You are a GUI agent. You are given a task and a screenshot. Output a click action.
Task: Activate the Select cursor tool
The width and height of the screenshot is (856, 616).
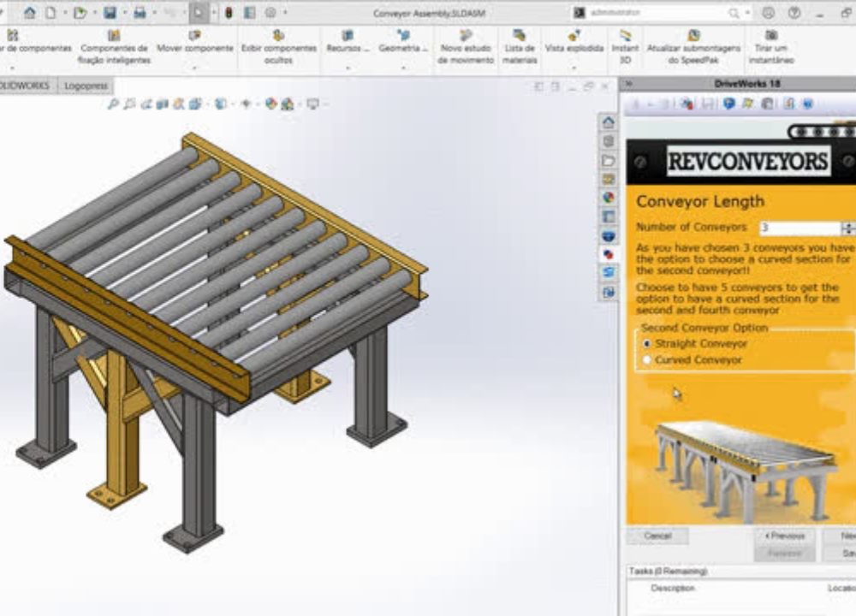point(199,13)
